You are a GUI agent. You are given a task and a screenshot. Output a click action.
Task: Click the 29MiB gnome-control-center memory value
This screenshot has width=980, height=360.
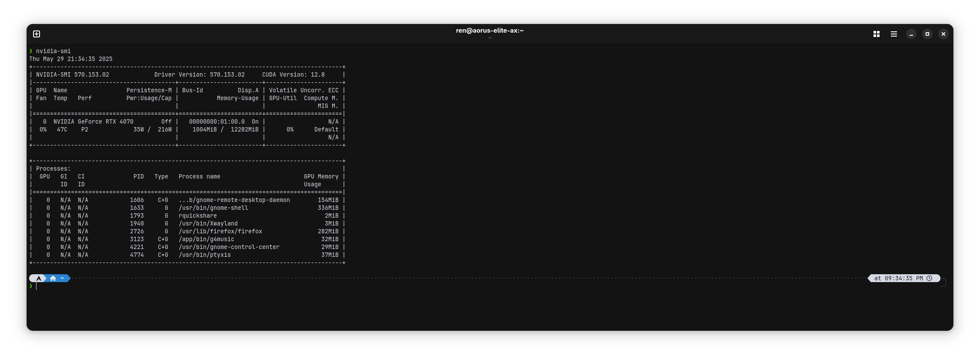click(x=330, y=247)
